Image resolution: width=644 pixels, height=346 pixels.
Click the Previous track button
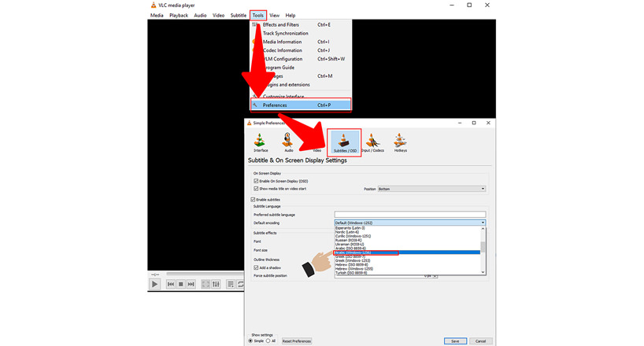pos(170,284)
